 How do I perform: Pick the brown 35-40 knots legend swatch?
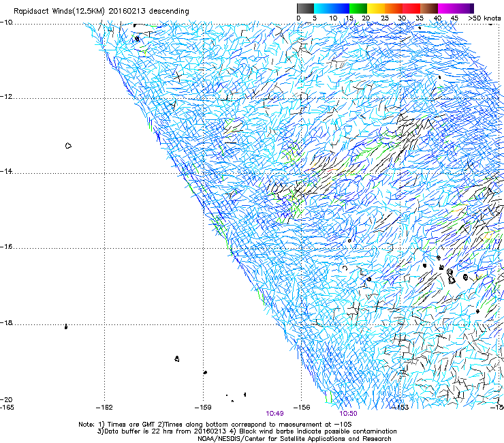coord(429,8)
